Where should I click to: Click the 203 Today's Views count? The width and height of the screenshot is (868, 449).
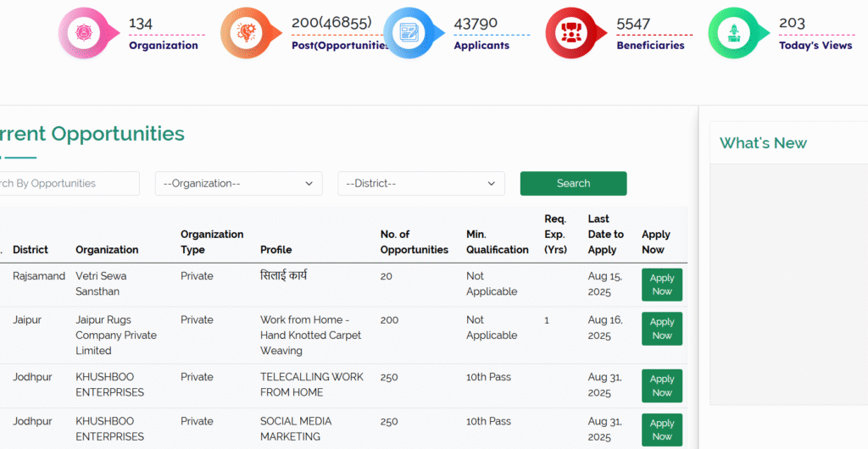[x=793, y=23]
